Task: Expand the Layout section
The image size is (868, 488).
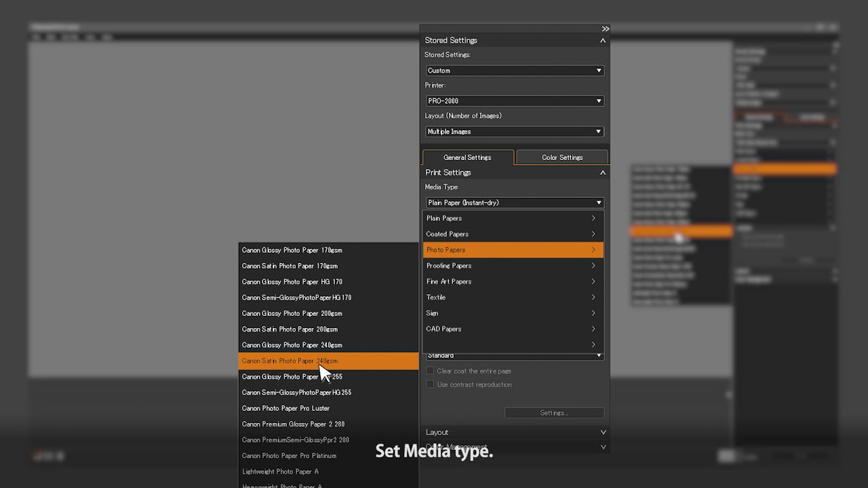Action: pos(603,432)
